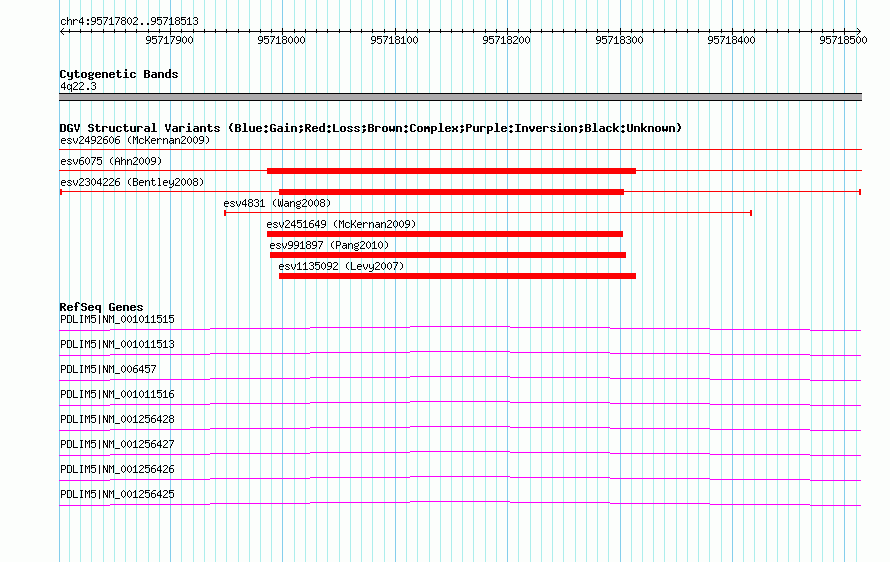The width and height of the screenshot is (890, 562).
Task: Select variant label esv6075 (Ahn2009)
Action: 111,161
